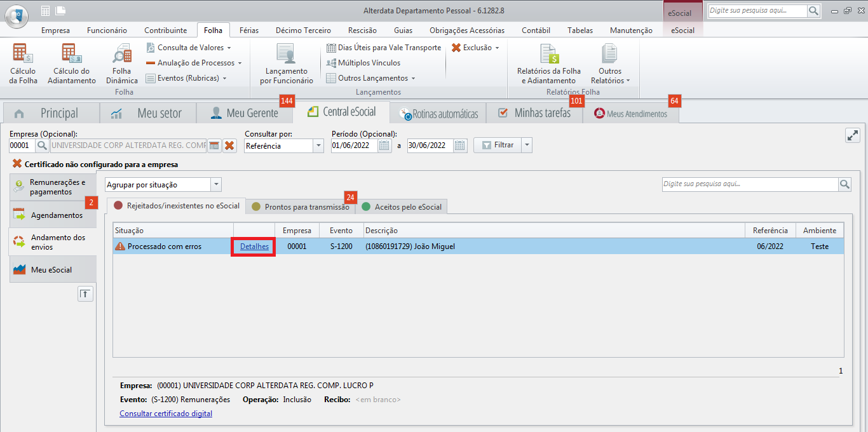Open the Férias ribbon tab
The height and width of the screenshot is (432, 868).
248,30
